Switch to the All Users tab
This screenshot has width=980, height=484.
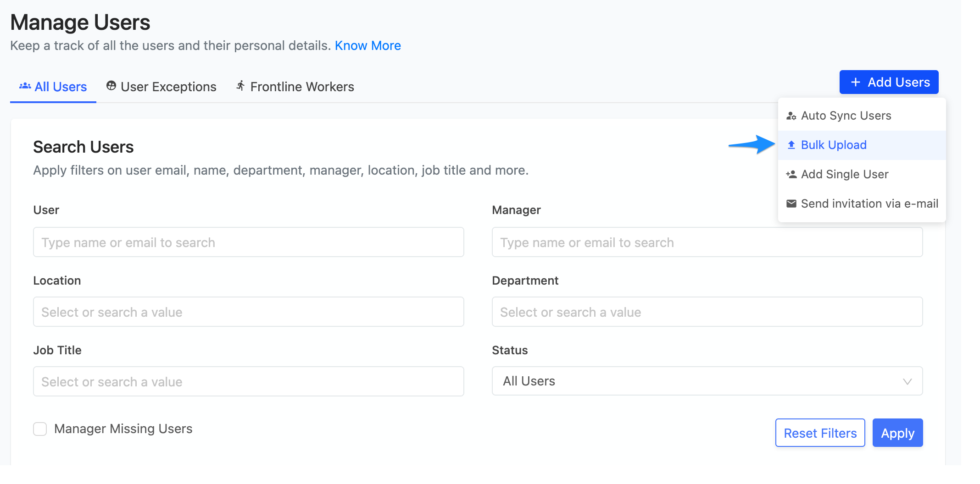(53, 87)
